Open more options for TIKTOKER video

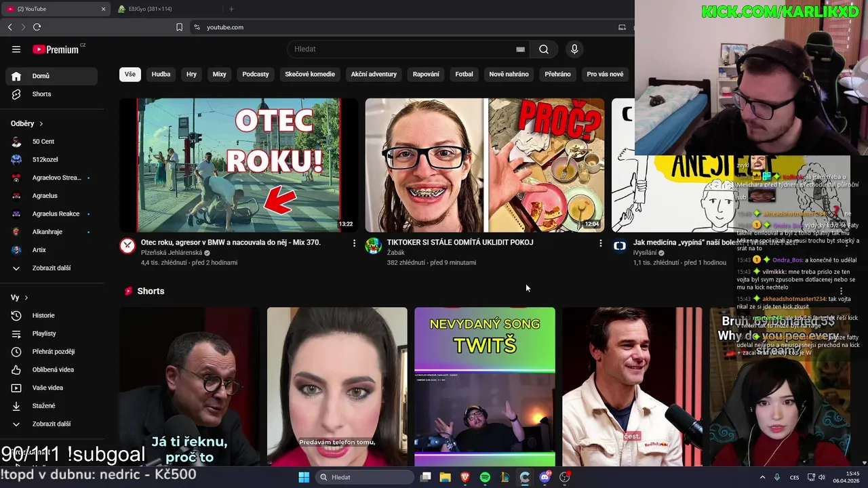(600, 243)
